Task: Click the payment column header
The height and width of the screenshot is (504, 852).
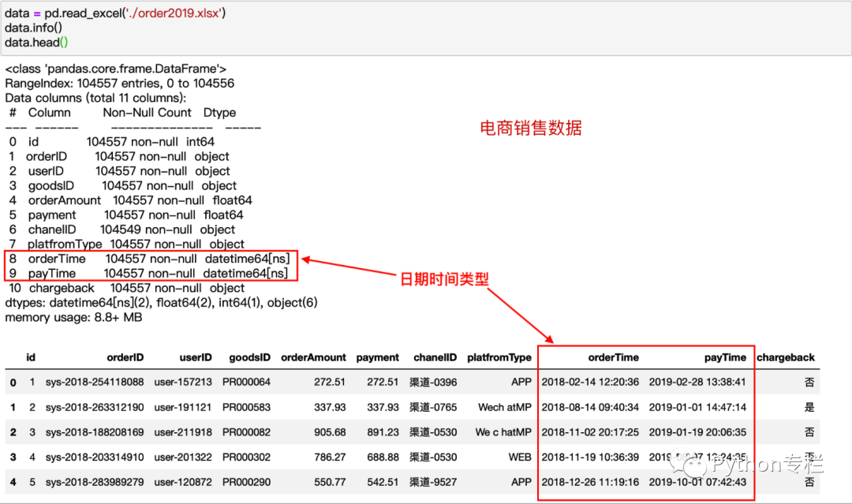Action: 378,357
